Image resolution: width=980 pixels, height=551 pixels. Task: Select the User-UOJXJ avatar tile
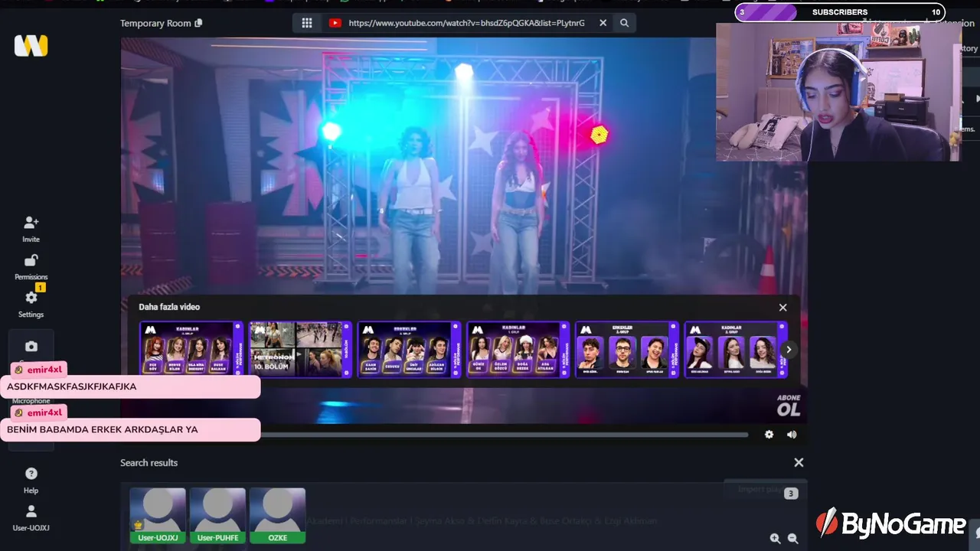click(x=158, y=516)
